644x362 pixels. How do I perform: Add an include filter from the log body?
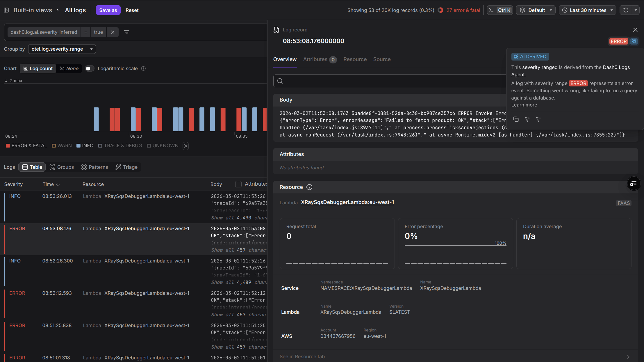527,119
